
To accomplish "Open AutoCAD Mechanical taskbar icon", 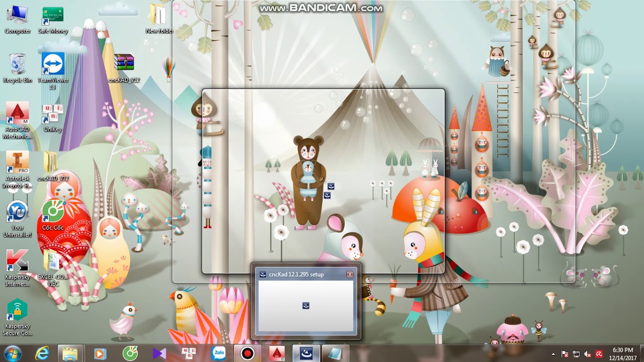I will pyautogui.click(x=277, y=353).
